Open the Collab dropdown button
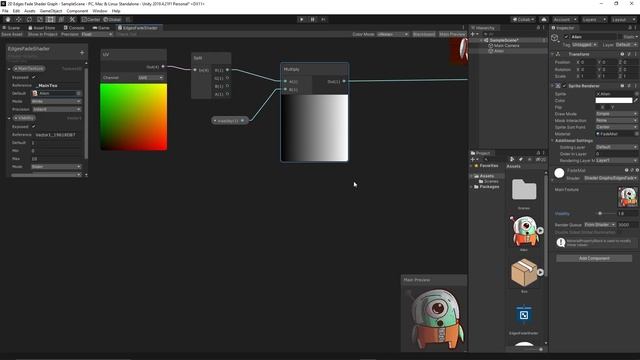 point(524,19)
